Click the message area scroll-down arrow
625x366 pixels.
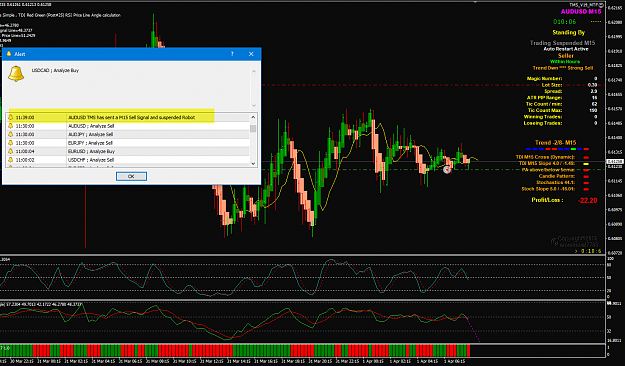[x=254, y=105]
